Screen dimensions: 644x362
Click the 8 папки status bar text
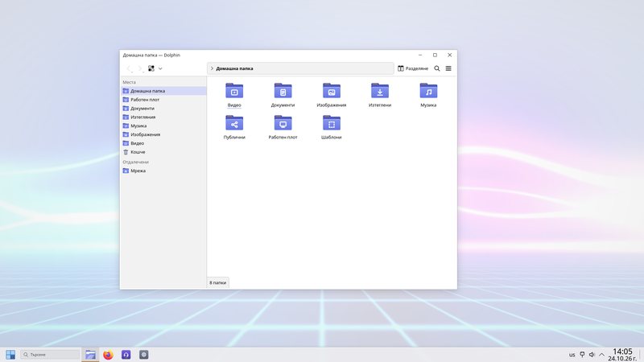pyautogui.click(x=217, y=283)
